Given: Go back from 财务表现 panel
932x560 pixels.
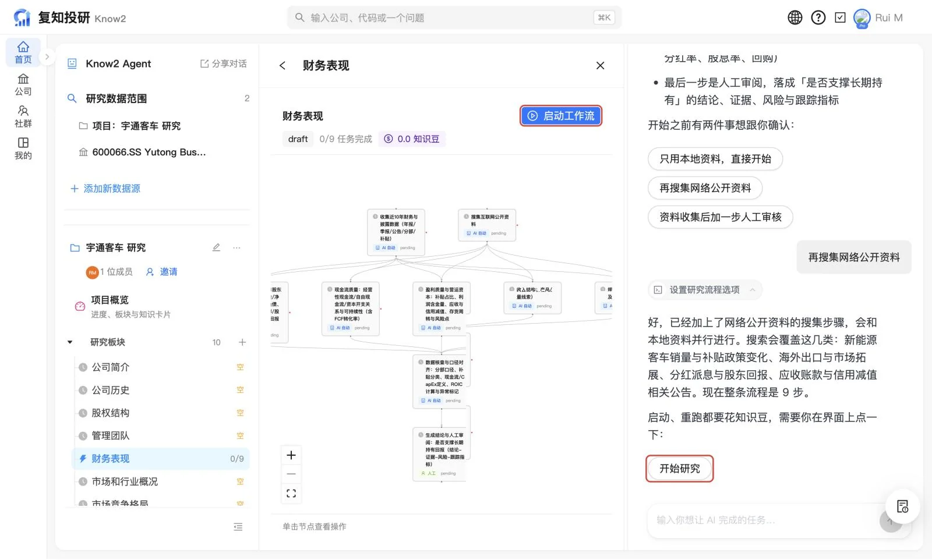Looking at the screenshot, I should tap(283, 66).
